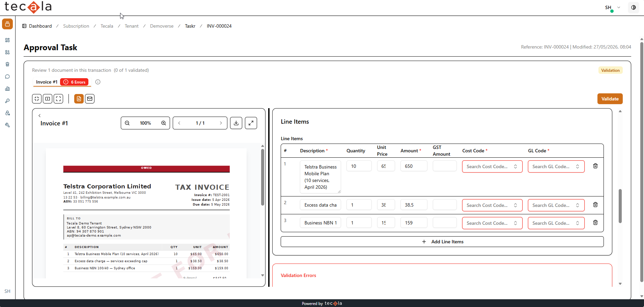Viewport: 644px width, 307px height.
Task: Open the four-squares grid sidebar icon
Action: click(x=7, y=40)
